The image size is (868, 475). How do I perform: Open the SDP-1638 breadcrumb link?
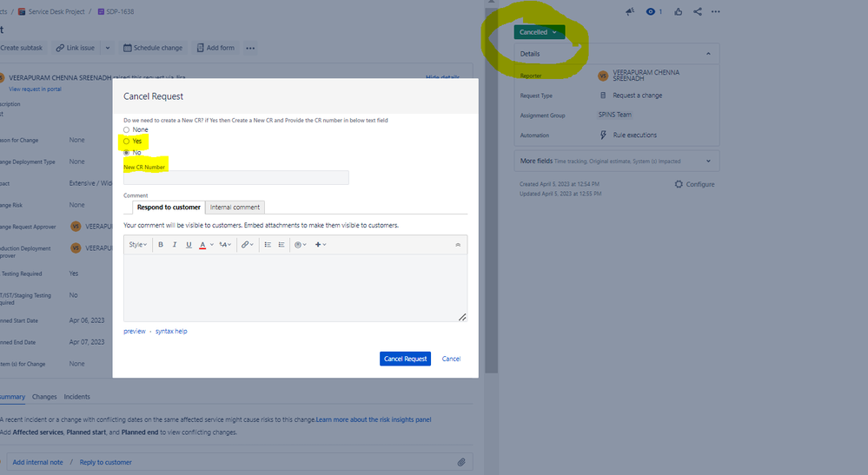point(120,11)
